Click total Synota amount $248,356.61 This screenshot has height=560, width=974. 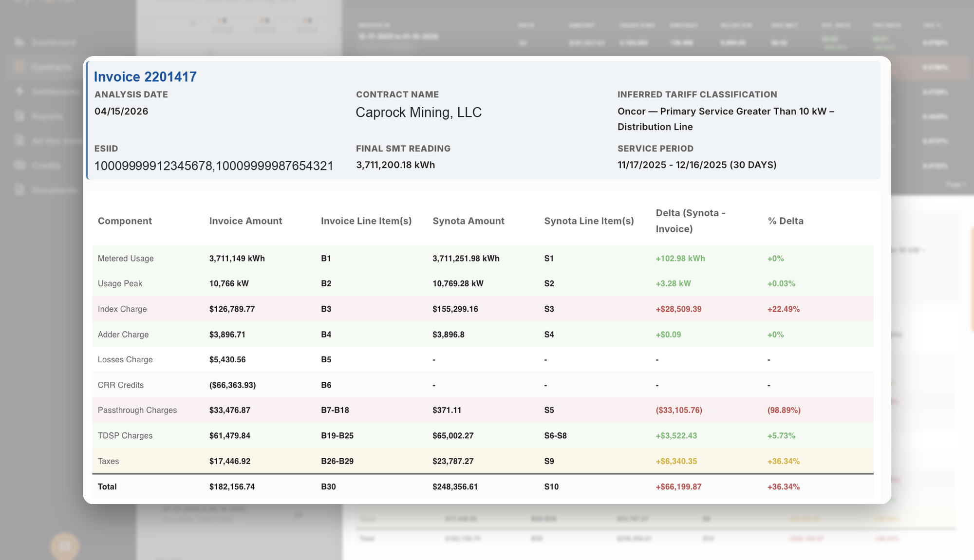click(455, 487)
